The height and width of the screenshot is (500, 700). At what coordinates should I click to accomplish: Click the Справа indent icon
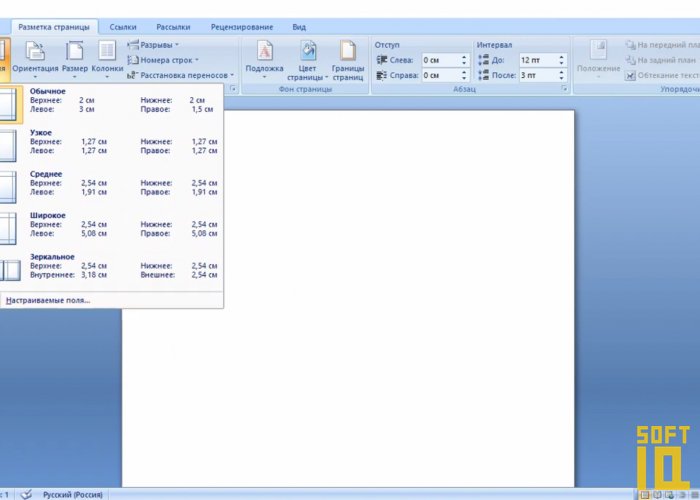382,75
